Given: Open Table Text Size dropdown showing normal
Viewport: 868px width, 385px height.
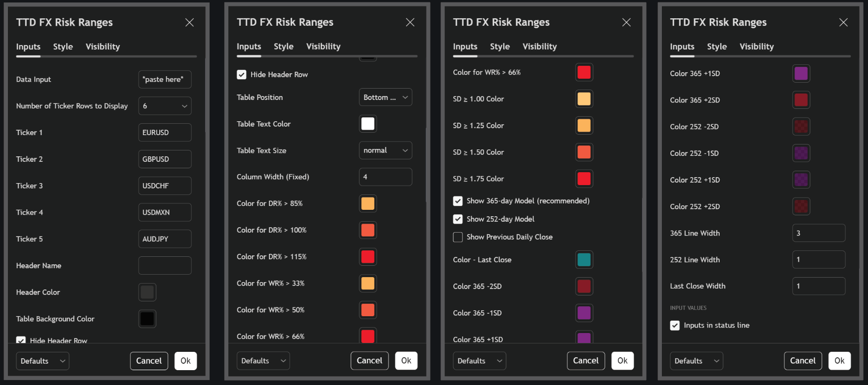Looking at the screenshot, I should 386,150.
